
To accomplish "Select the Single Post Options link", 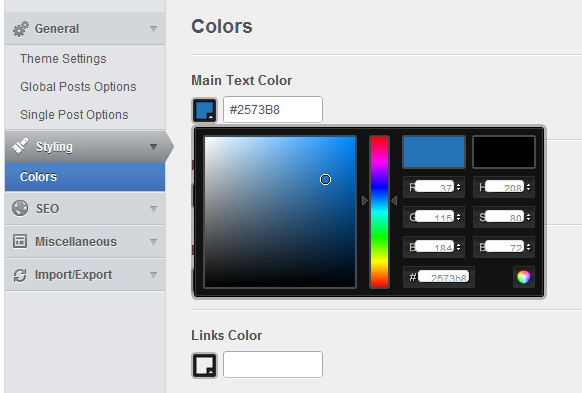I will pos(74,115).
